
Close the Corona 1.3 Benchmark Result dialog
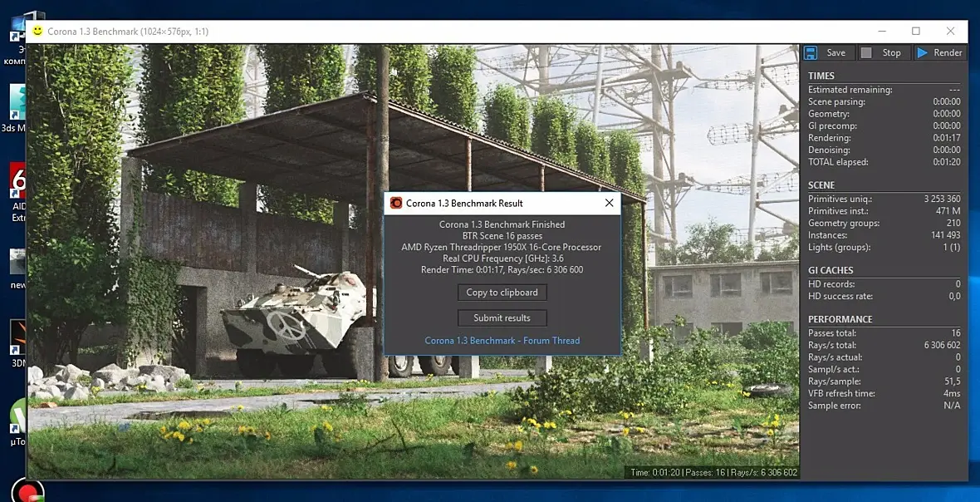[x=609, y=203]
